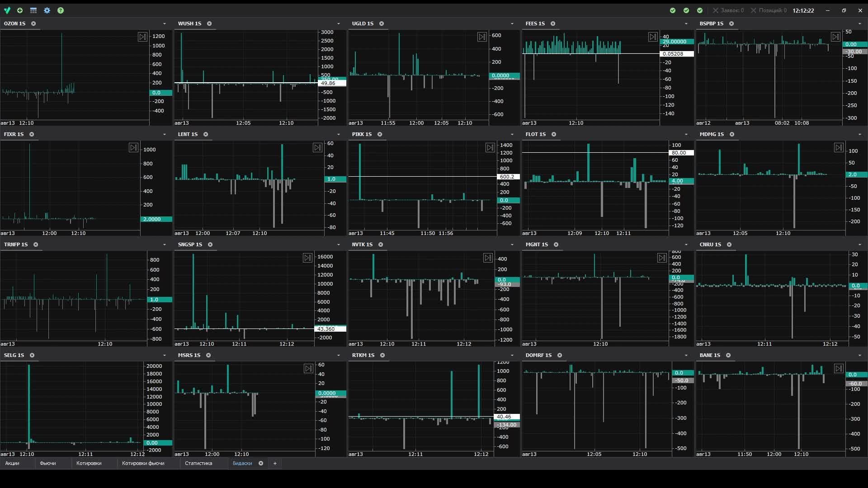
Task: Jump to latest data on BANE chart
Action: 839,369
